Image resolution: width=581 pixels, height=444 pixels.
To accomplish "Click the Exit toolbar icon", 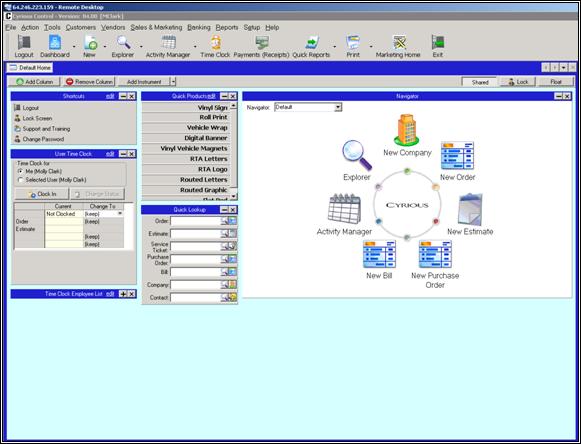I will [x=438, y=43].
